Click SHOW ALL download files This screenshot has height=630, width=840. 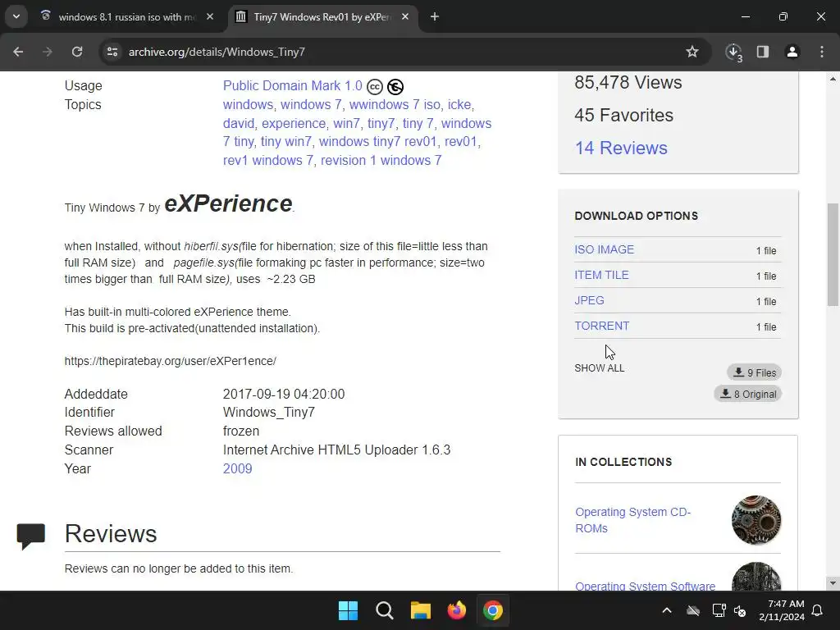600,368
